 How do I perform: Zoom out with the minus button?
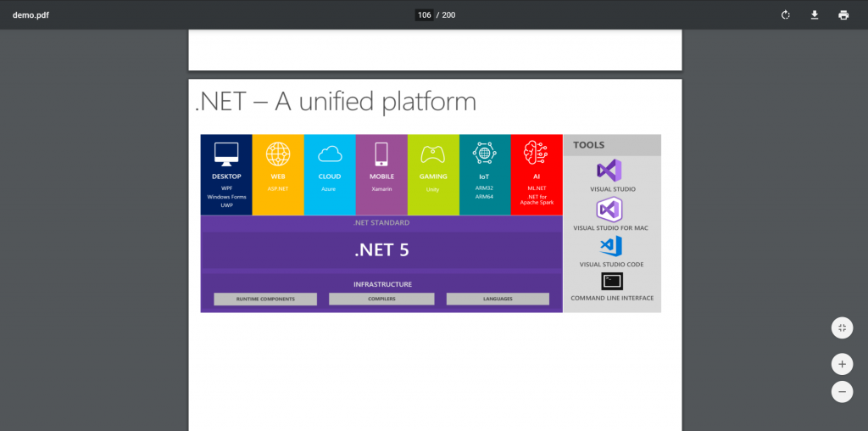tap(842, 392)
